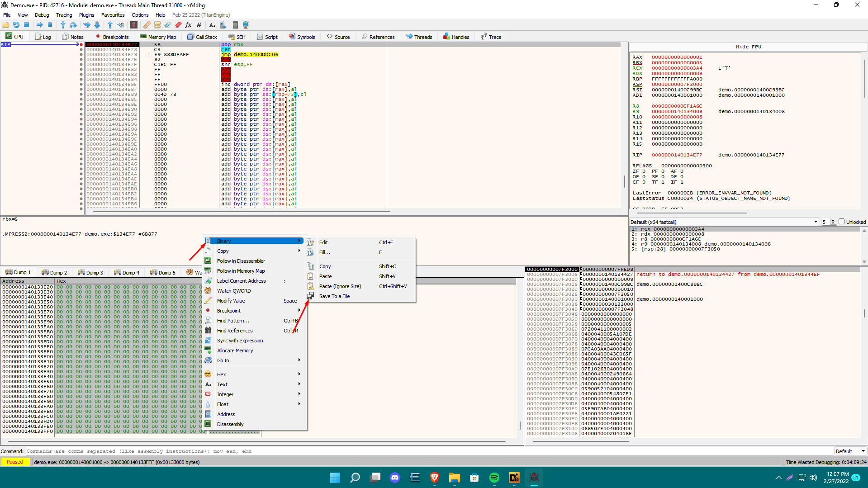This screenshot has width=868, height=488.
Task: Click the Step Over toolbar icon
Action: [x=73, y=25]
